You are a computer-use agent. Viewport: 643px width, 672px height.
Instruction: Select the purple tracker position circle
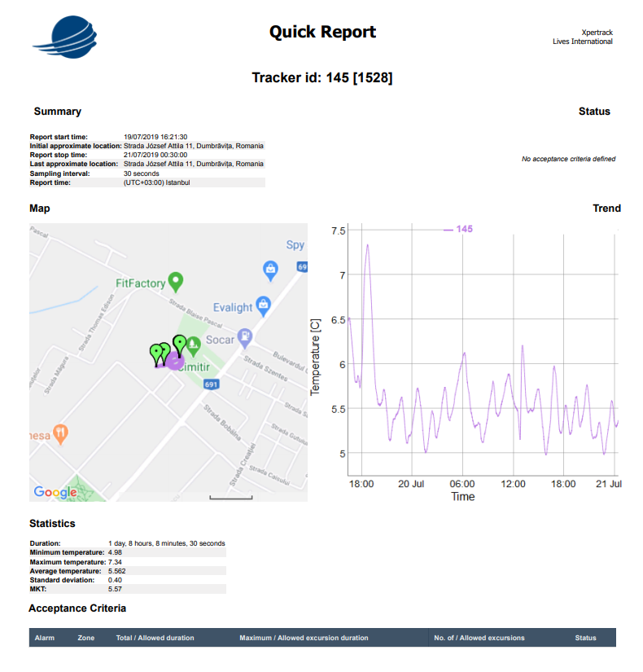click(175, 361)
